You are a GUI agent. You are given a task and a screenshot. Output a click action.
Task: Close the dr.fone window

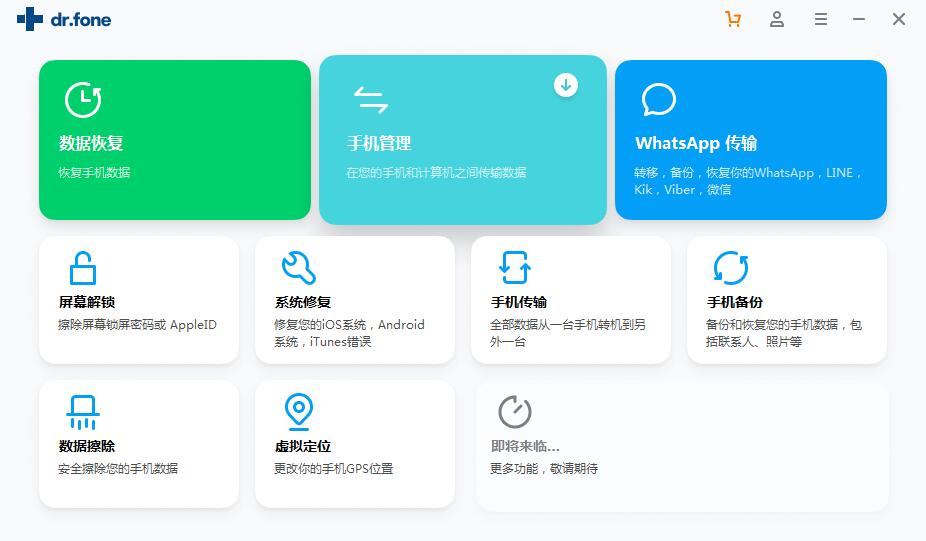899,19
